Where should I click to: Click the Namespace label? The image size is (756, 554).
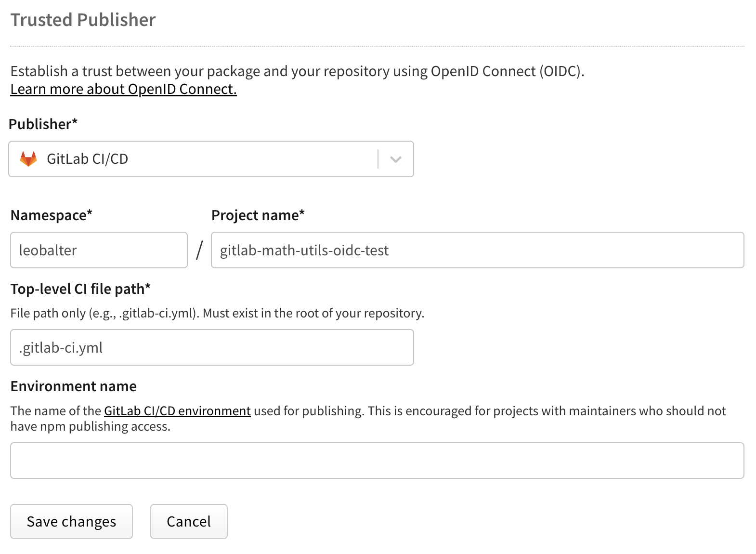(x=51, y=215)
